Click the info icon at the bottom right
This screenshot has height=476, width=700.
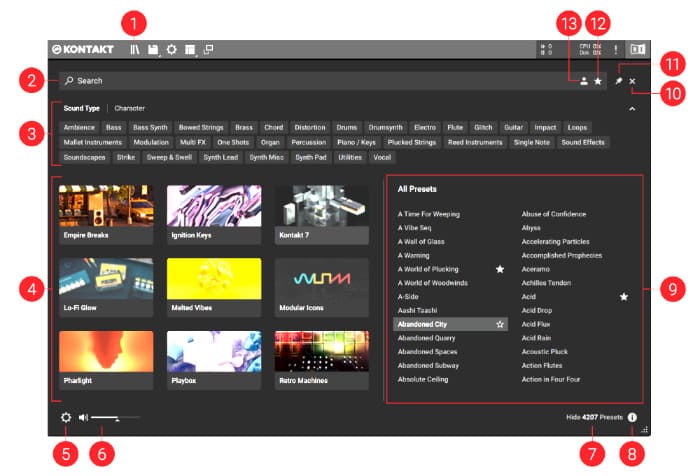click(x=632, y=417)
